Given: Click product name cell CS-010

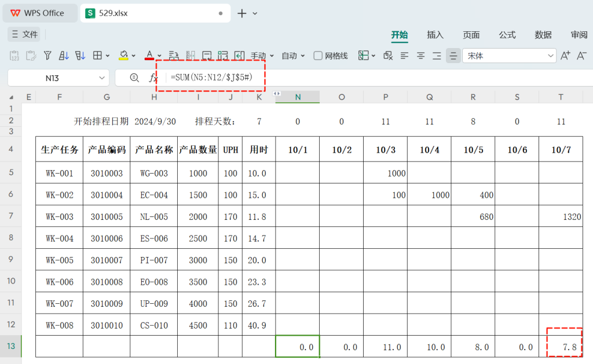Looking at the screenshot, I should 154,325.
